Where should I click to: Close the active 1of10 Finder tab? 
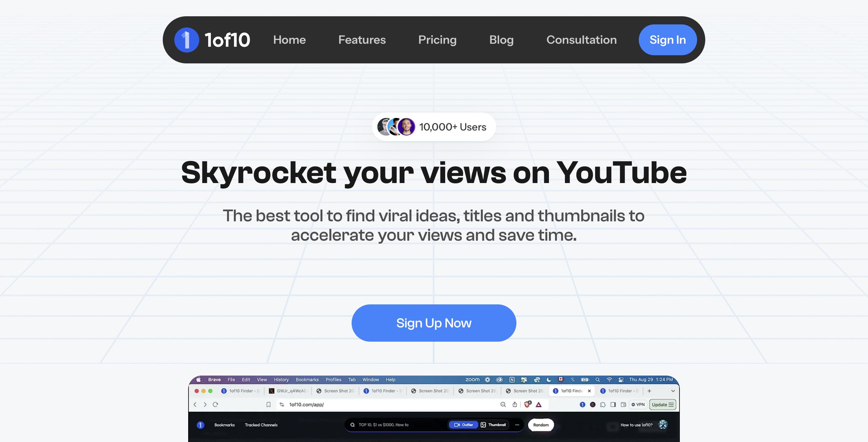(589, 391)
